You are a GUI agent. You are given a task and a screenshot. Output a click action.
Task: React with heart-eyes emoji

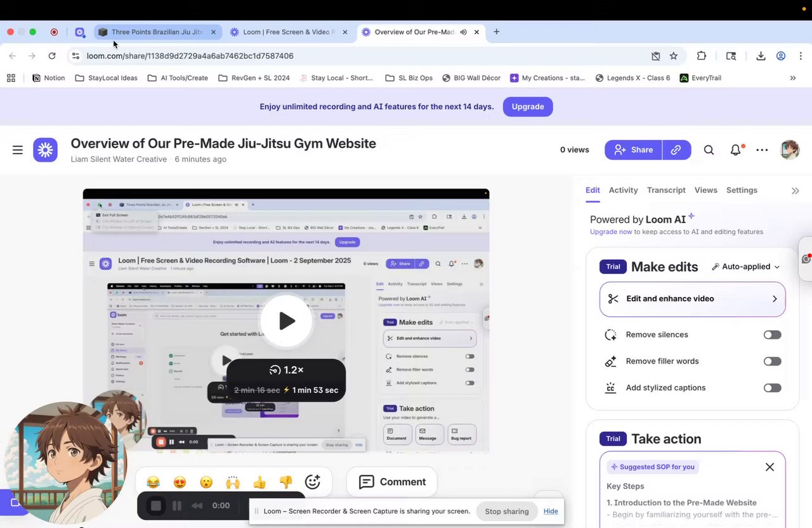pos(180,482)
